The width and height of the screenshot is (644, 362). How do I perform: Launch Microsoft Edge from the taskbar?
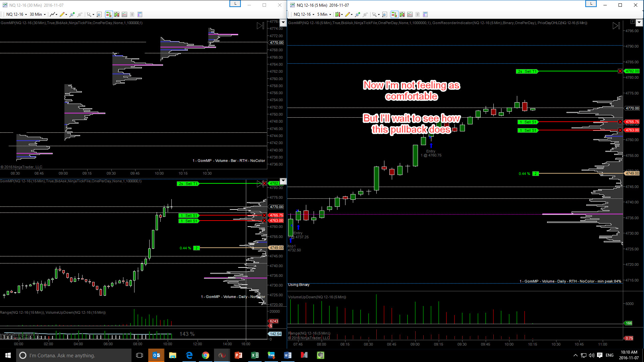189,355
